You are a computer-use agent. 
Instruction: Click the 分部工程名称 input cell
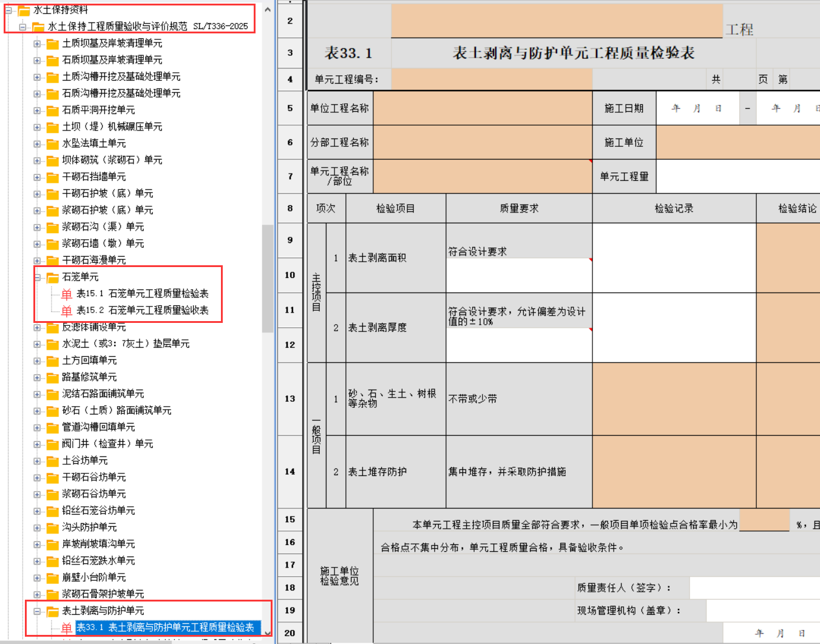(483, 142)
